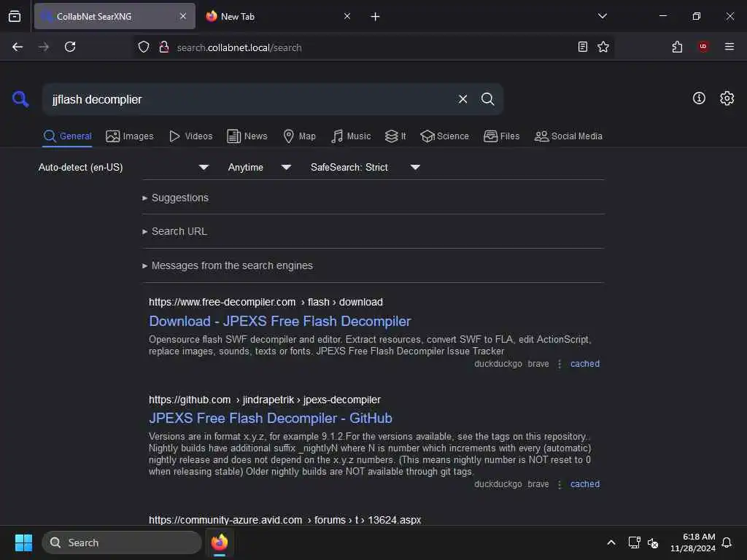Select the Science search category
The width and height of the screenshot is (747, 560).
tap(444, 136)
